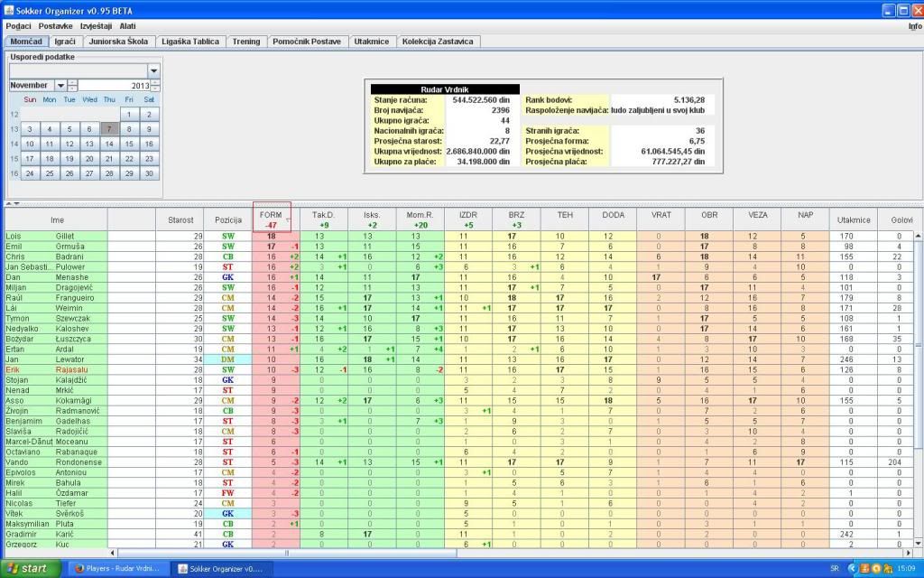Screen dimensions: 924x578
Task: Sort by the Starost column header
Action: coord(180,219)
